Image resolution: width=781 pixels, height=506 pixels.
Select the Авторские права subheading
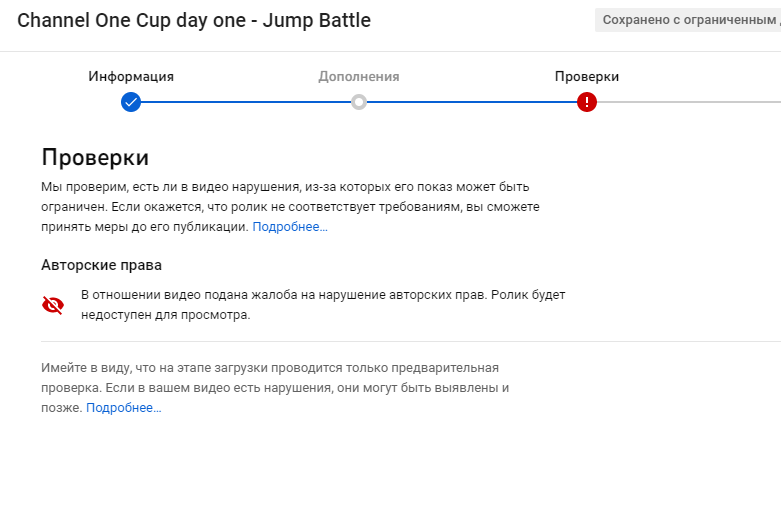[101, 265]
